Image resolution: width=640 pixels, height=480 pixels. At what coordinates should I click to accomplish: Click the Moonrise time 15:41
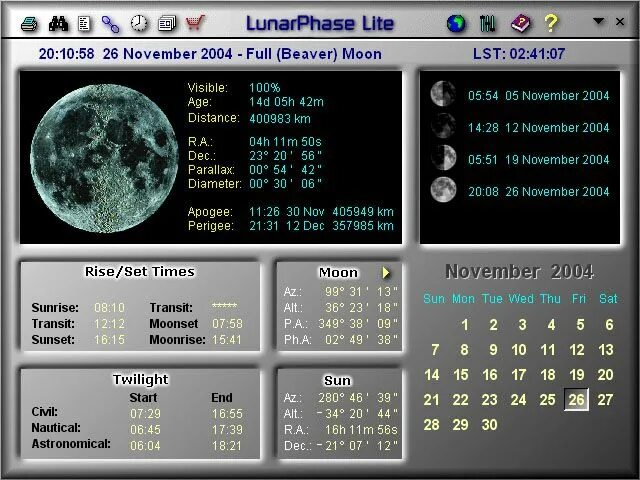(227, 340)
